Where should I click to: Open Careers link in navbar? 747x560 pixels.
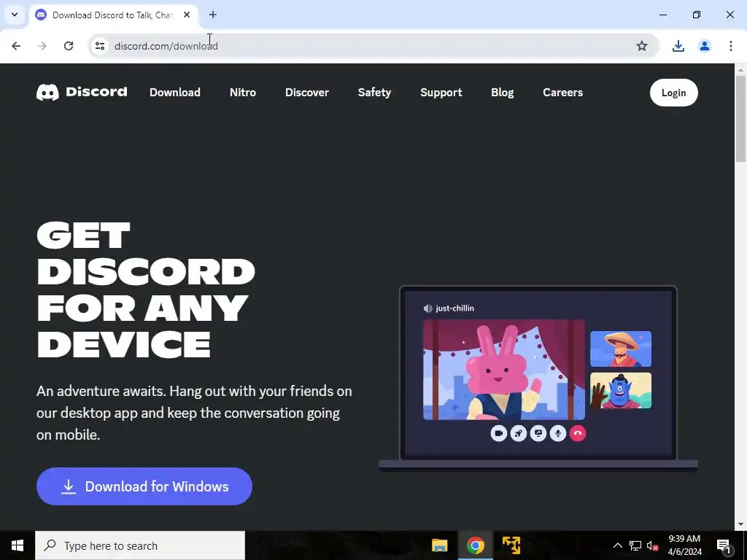562,93
